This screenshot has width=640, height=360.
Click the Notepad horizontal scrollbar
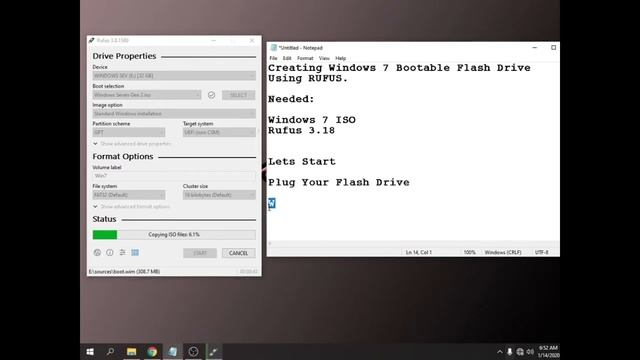coord(413,244)
